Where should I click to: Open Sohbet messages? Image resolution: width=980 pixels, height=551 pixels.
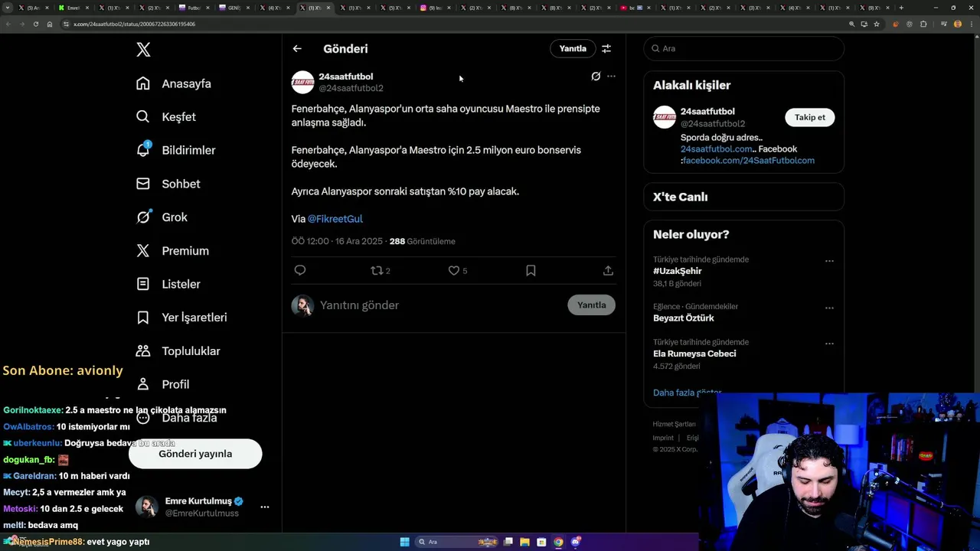168,184
